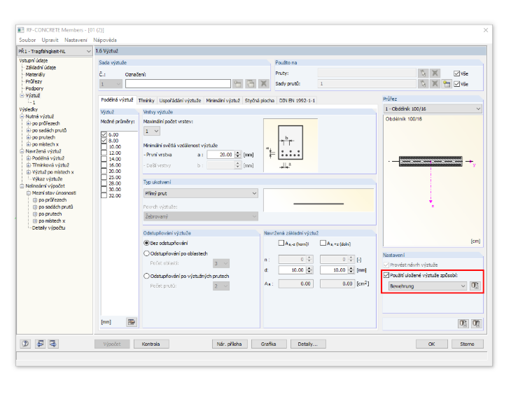This screenshot has width=532, height=399.
Task: Open the Nastavení menu
Action: tap(76, 40)
